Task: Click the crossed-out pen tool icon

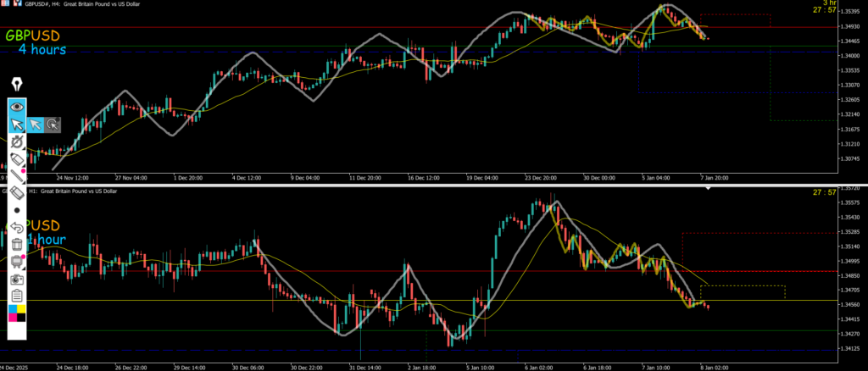Action: pos(17,142)
